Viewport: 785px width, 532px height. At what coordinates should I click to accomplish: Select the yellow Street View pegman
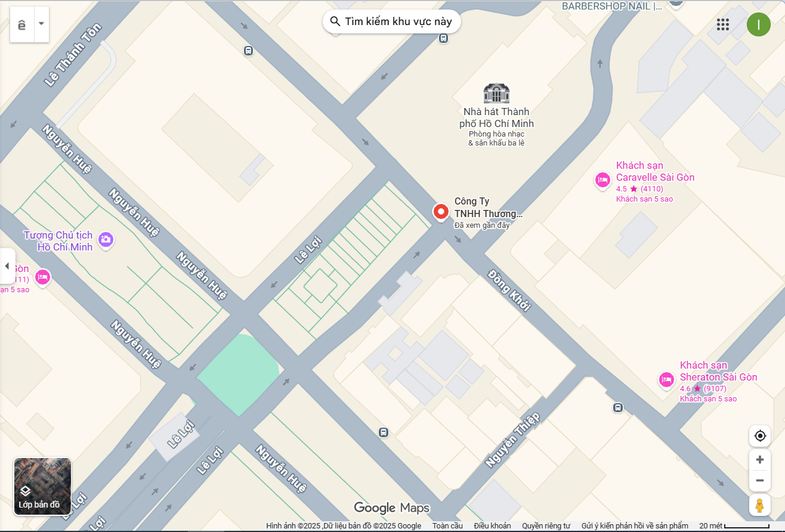click(759, 505)
